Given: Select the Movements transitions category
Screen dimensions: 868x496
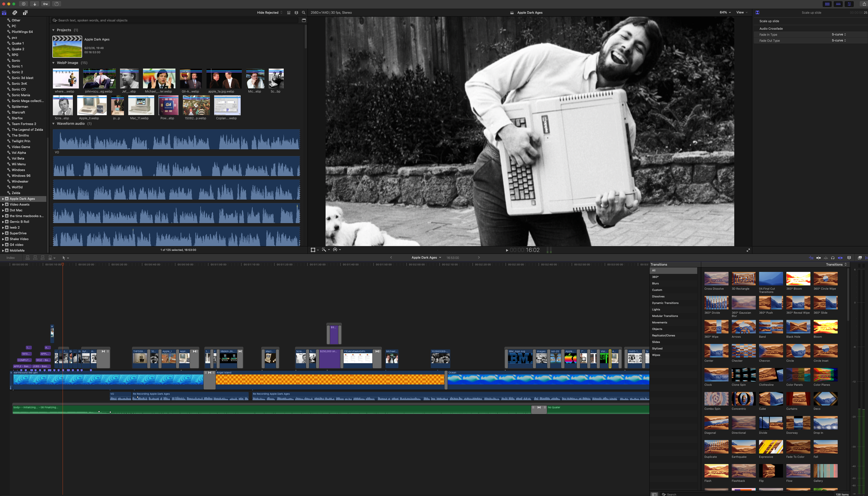Looking at the screenshot, I should [673, 323].
